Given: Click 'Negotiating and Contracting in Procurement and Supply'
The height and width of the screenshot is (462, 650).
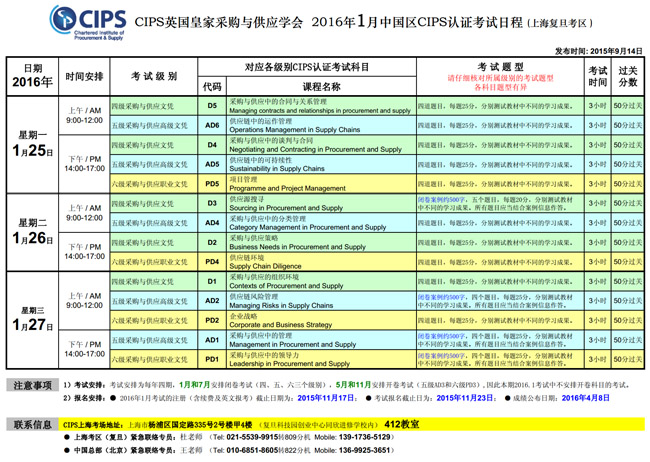Looking at the screenshot, I should tap(315, 149).
